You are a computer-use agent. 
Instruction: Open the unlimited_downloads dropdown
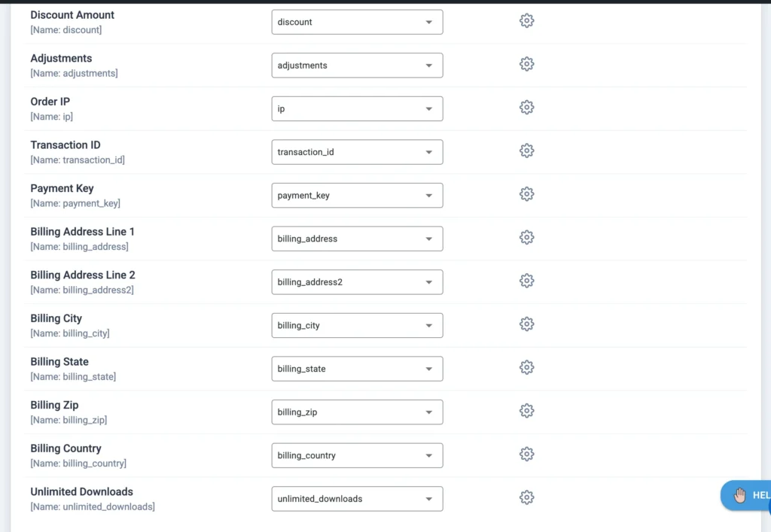[x=356, y=498]
